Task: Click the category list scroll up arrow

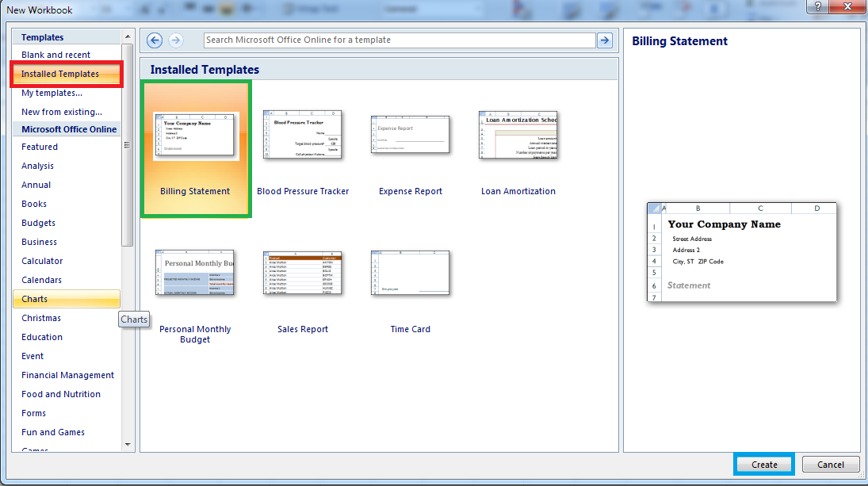Action: (x=128, y=36)
